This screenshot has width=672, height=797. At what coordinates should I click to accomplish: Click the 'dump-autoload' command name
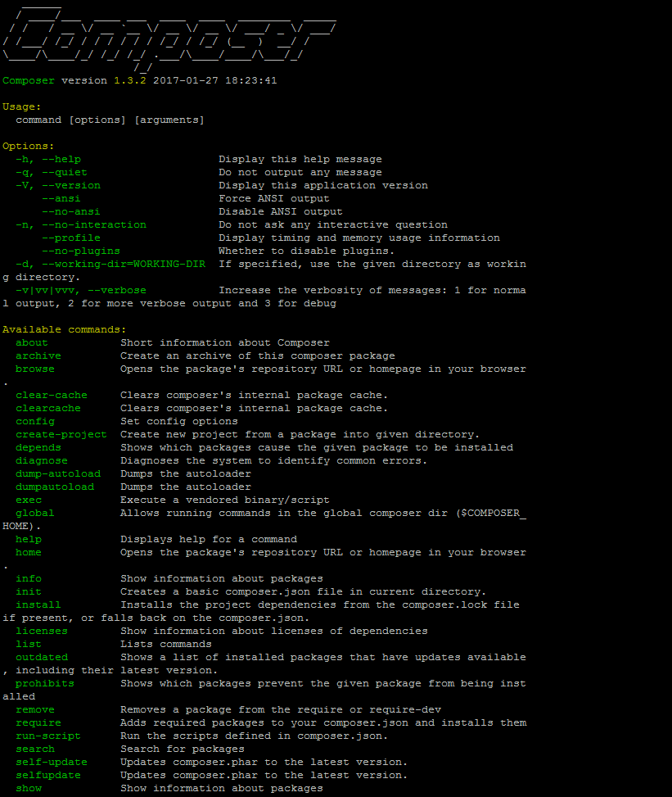click(x=58, y=473)
